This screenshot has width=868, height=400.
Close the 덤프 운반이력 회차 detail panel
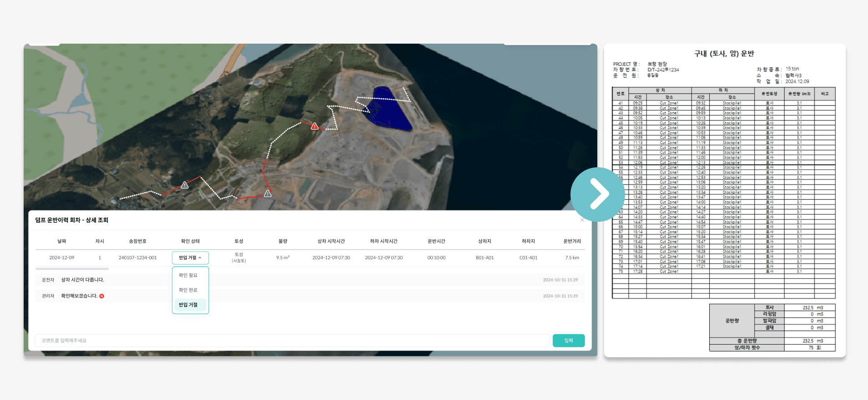582,220
